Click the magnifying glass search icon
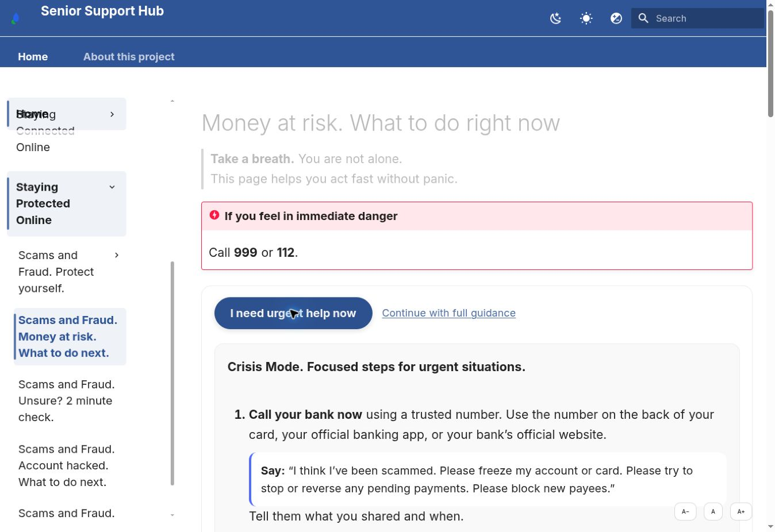 [643, 18]
